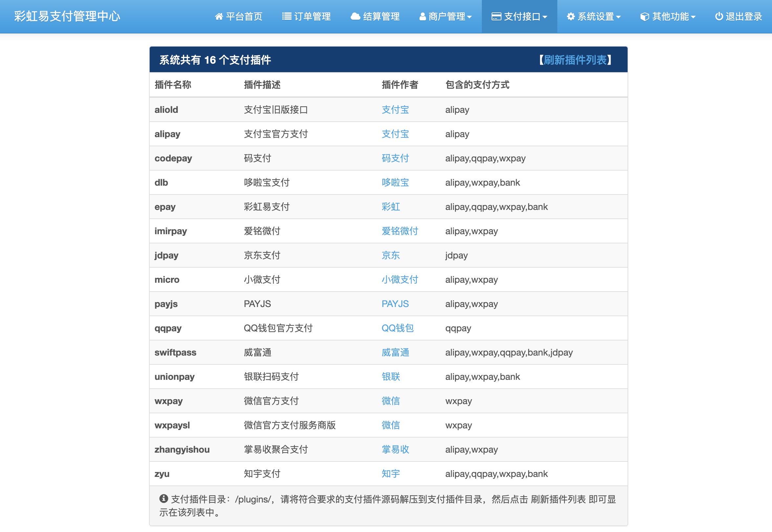This screenshot has height=532, width=772.
Task: Click the credit card icon beside 支付接口
Action: (496, 16)
